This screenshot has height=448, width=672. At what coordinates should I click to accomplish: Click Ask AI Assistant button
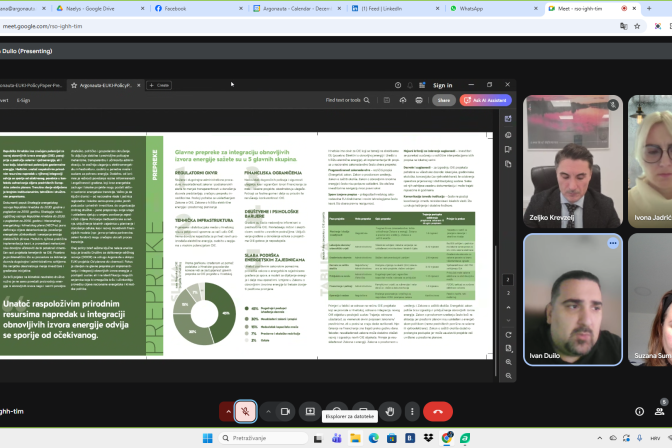[485, 100]
